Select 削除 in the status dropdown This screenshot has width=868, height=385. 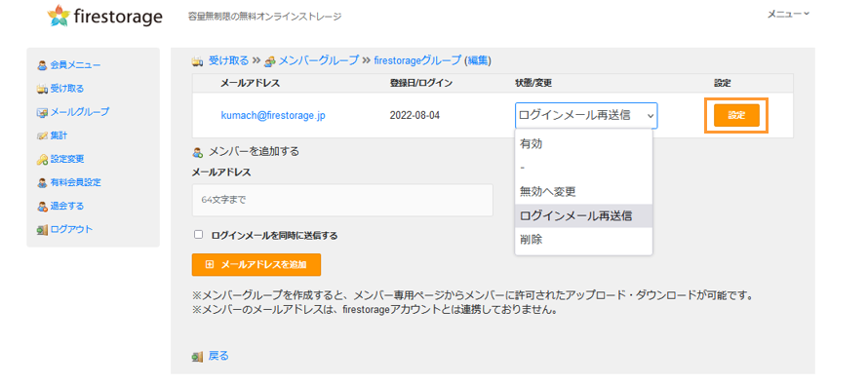(583, 240)
